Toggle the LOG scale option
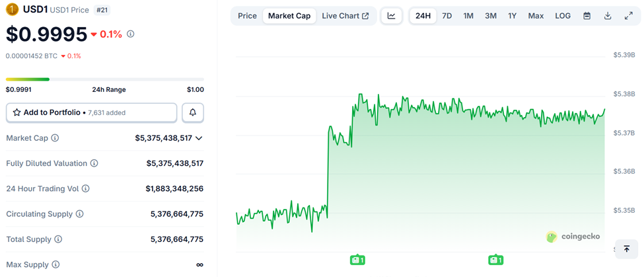Screen dimensions: 644x277 pyautogui.click(x=563, y=16)
